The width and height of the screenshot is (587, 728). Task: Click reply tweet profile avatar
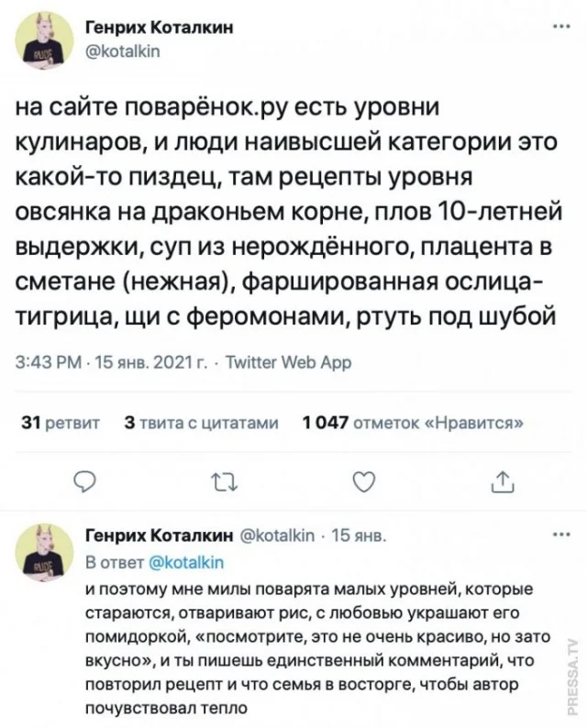pyautogui.click(x=47, y=550)
